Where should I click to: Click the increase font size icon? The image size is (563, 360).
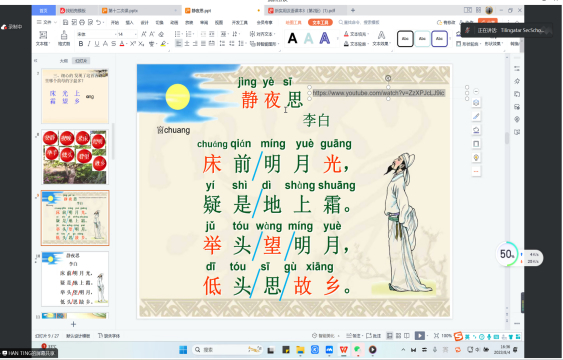pos(144,34)
